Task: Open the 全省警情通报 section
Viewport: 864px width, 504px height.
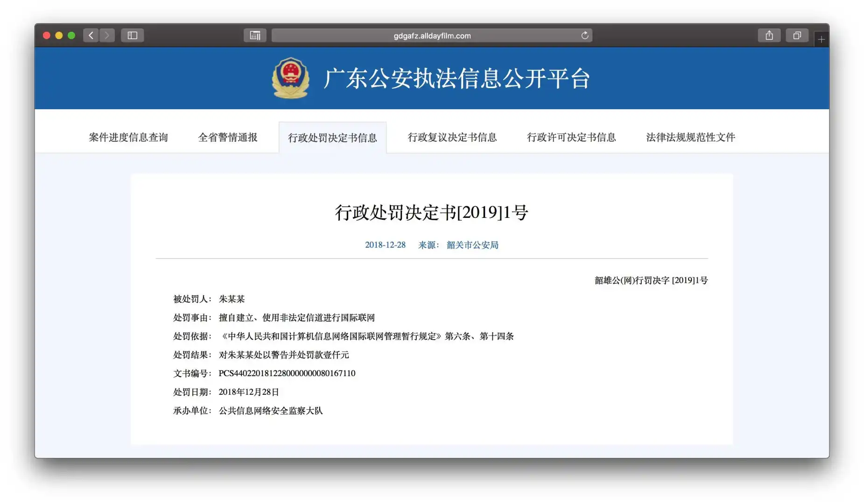Action: [x=229, y=137]
